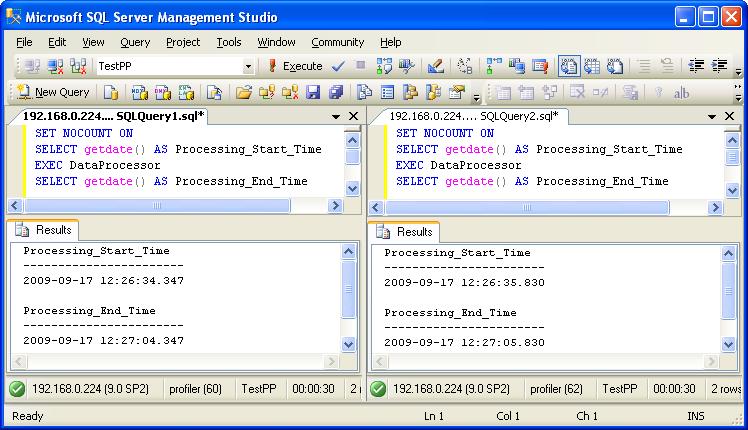Show the Object Explorer
Viewport: 748px width, 430px height.
pyautogui.click(x=410, y=92)
